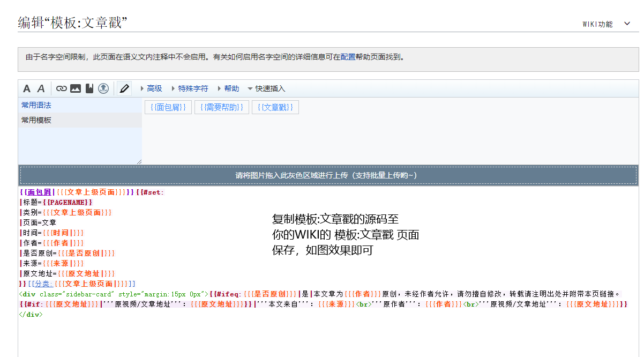Toggle syntax highlighting with the pencil icon

point(124,89)
